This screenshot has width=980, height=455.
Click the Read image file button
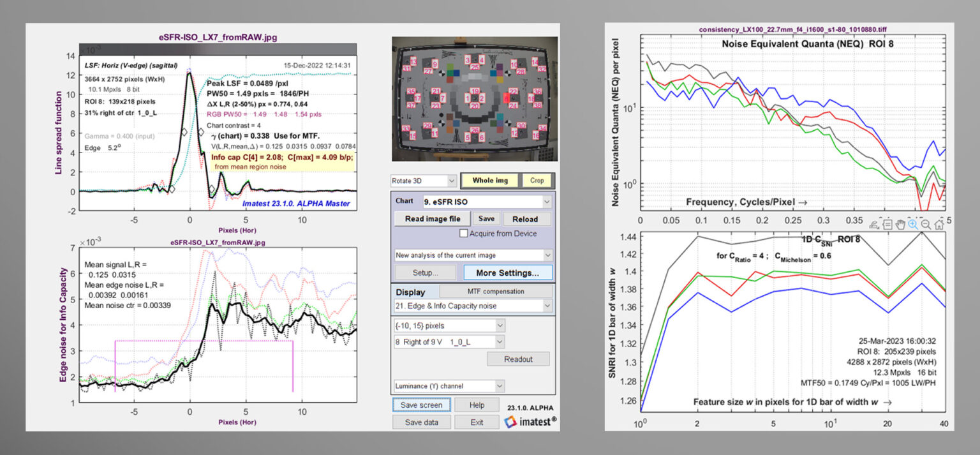432,218
